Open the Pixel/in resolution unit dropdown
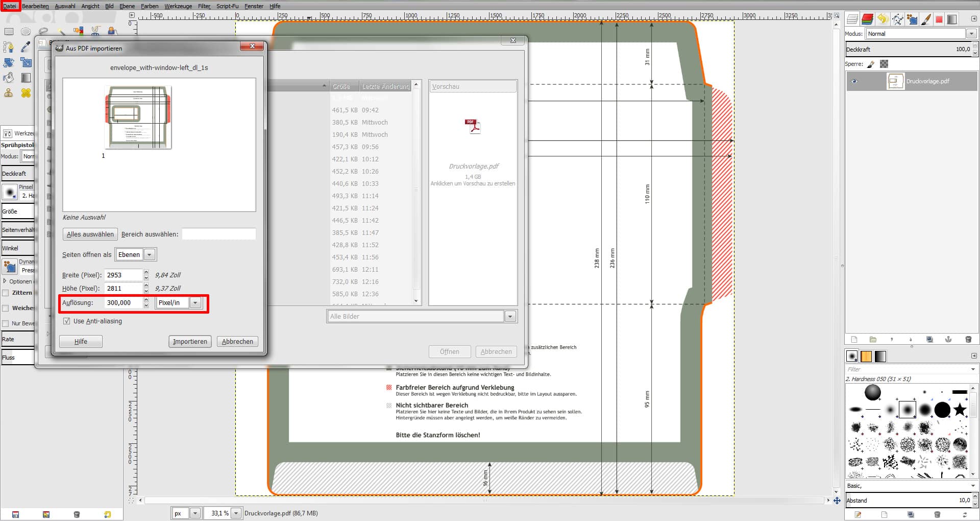This screenshot has height=521, width=980. (195, 303)
